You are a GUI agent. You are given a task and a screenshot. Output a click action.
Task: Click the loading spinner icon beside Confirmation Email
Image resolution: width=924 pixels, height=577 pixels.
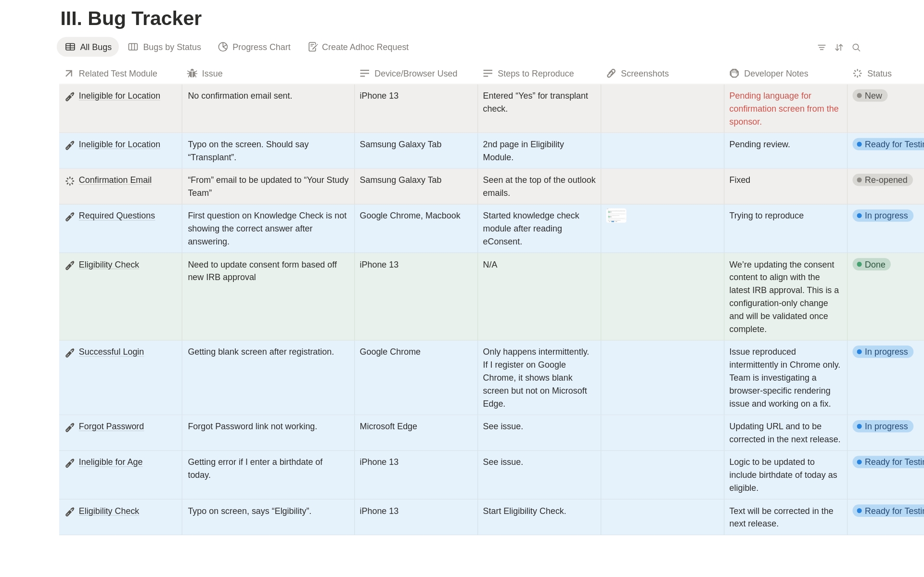(x=69, y=180)
